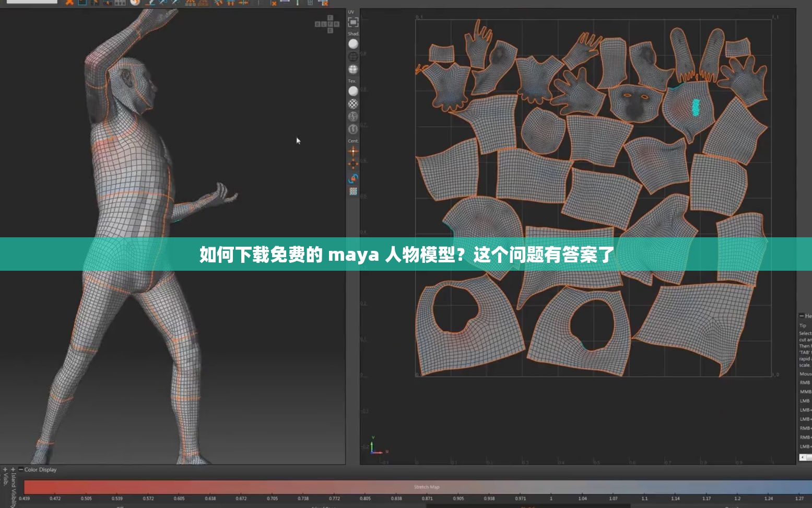The image size is (812, 508).
Task: Choose the plain white texture sphere under Tex.
Action: [x=353, y=91]
